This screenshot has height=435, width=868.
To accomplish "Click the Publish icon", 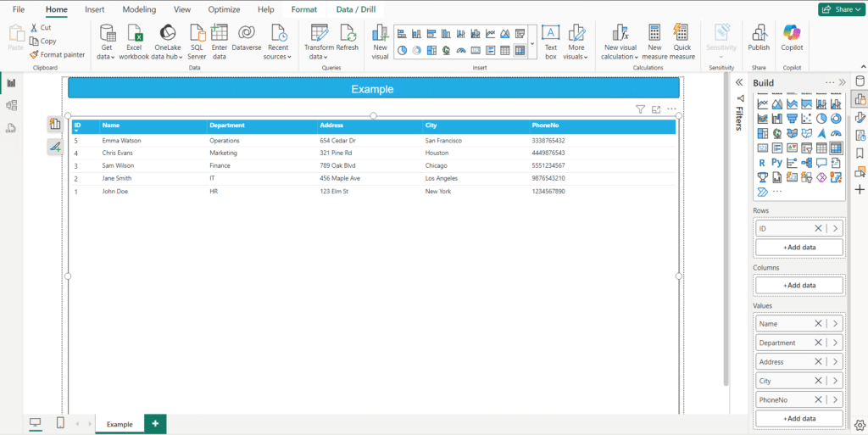I will coord(759,34).
